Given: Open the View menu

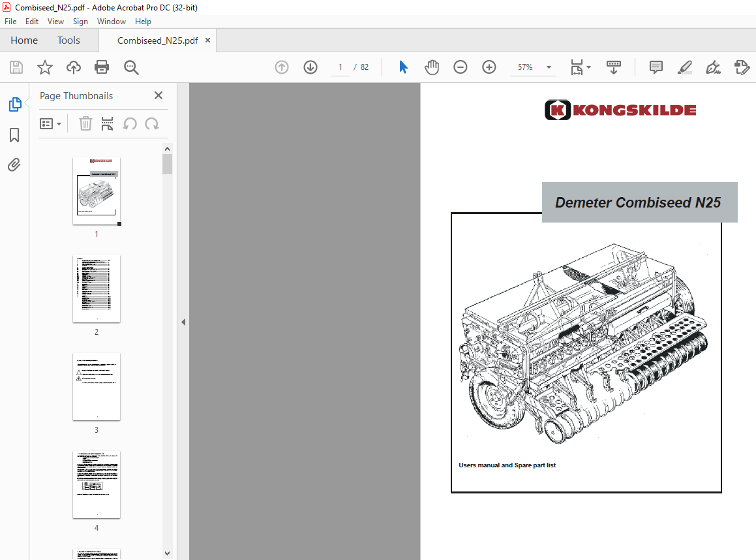Looking at the screenshot, I should point(55,22).
